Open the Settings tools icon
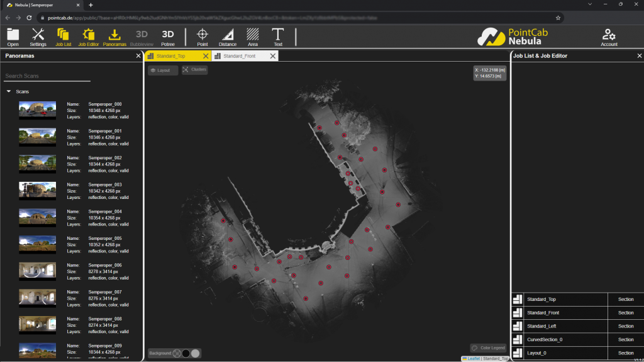 [x=38, y=36]
